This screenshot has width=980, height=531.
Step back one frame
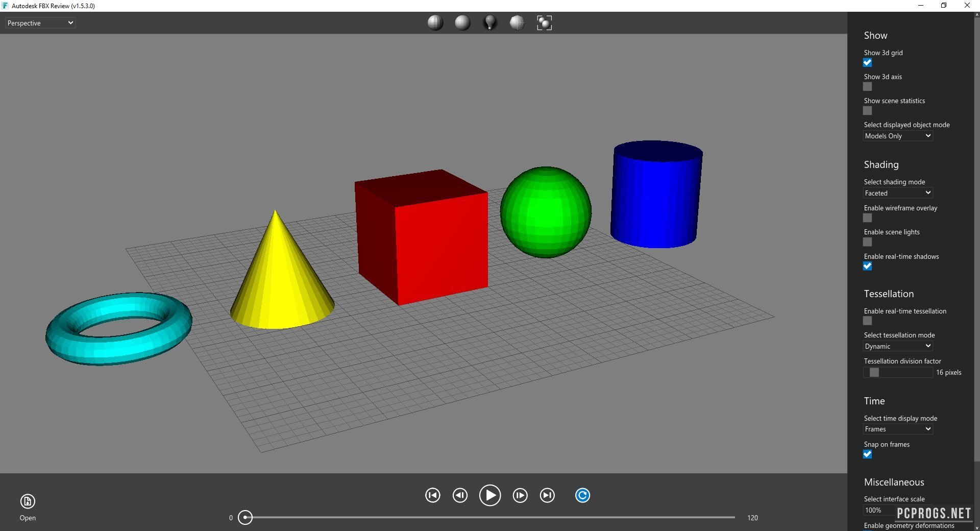[x=460, y=495]
